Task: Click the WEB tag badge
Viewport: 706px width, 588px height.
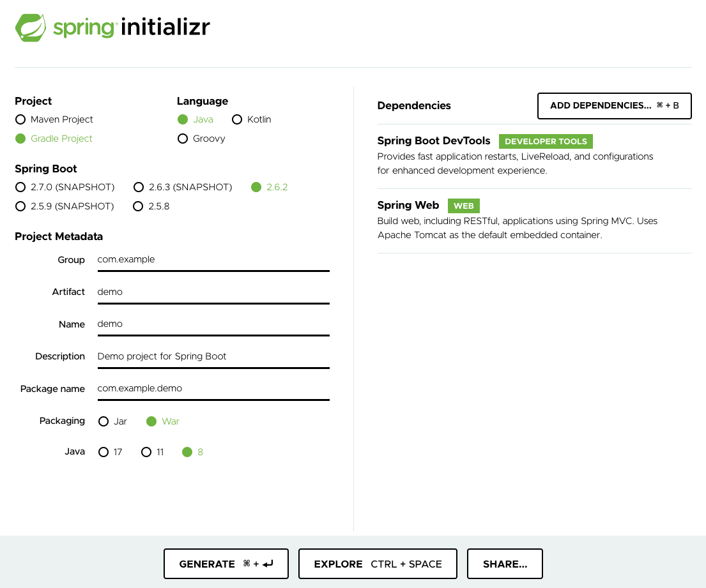Action: click(464, 206)
